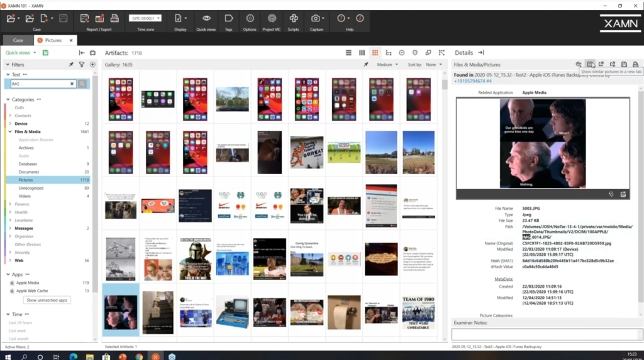Open the +19195794674 #4 link
644x360 pixels.
(x=472, y=81)
